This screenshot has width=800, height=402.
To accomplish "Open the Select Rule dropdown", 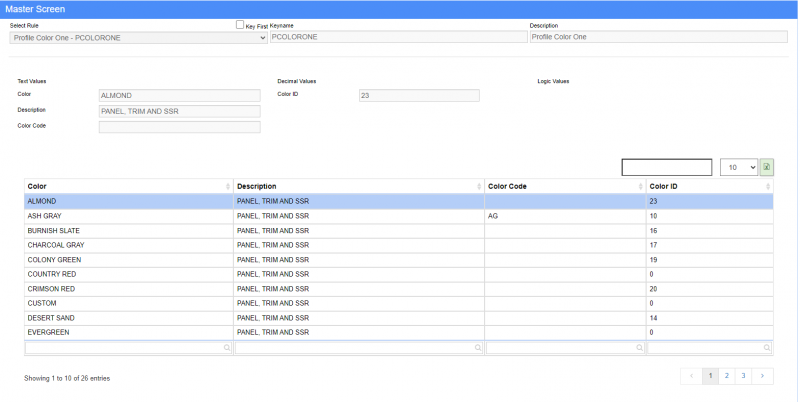I will point(138,37).
